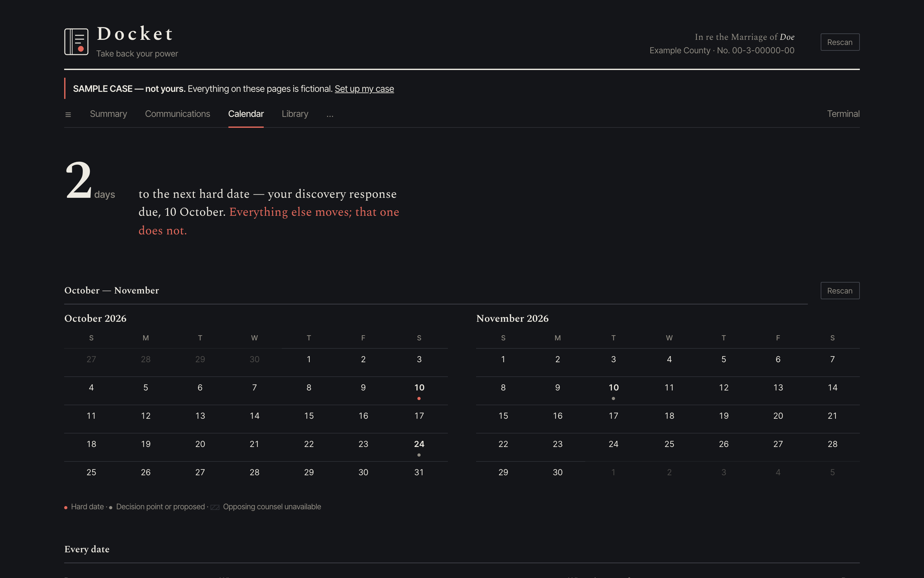Click the Opposing counsel unavailable legend label
Screen dimensions: 924x578
[272, 507]
